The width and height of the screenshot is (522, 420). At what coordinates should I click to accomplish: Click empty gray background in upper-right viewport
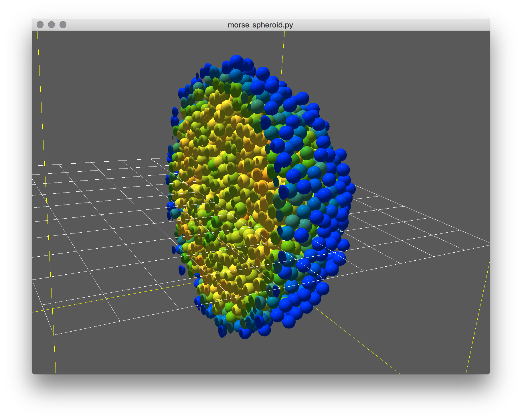[401, 86]
